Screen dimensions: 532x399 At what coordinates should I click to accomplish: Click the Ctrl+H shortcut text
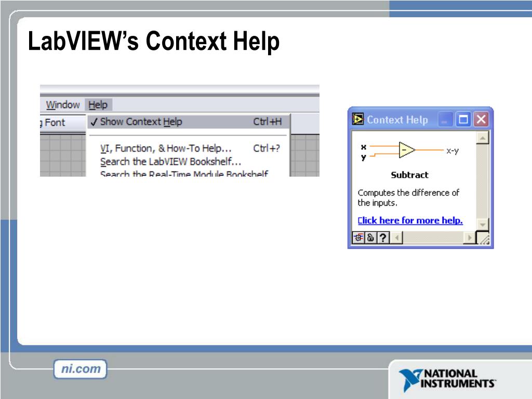click(268, 122)
